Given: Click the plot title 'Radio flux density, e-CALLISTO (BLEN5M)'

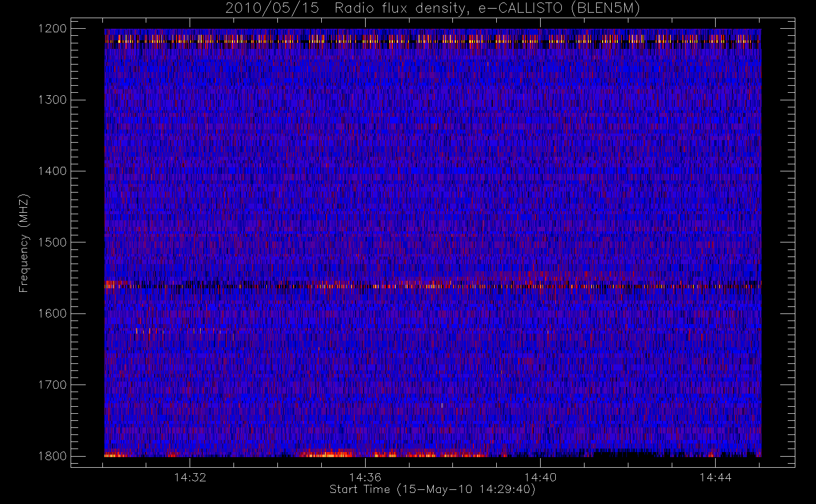Looking at the screenshot, I should [x=487, y=9].
